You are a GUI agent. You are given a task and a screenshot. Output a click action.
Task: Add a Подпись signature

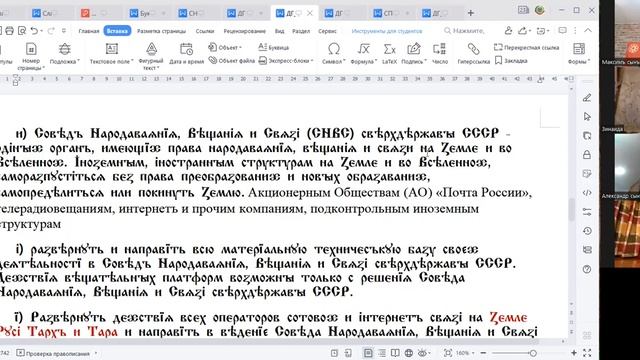tap(414, 53)
